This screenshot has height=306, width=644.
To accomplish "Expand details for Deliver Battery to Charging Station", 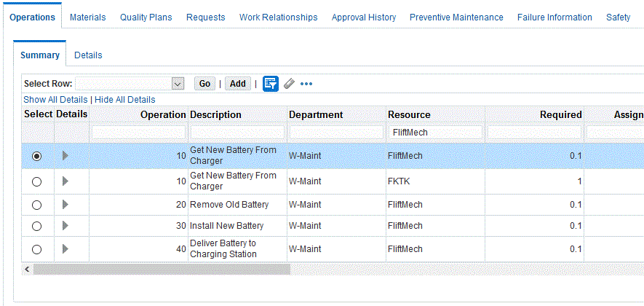I will pos(66,249).
